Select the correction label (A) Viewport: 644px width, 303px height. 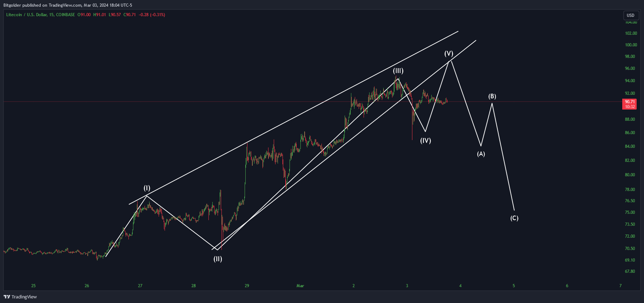click(481, 154)
